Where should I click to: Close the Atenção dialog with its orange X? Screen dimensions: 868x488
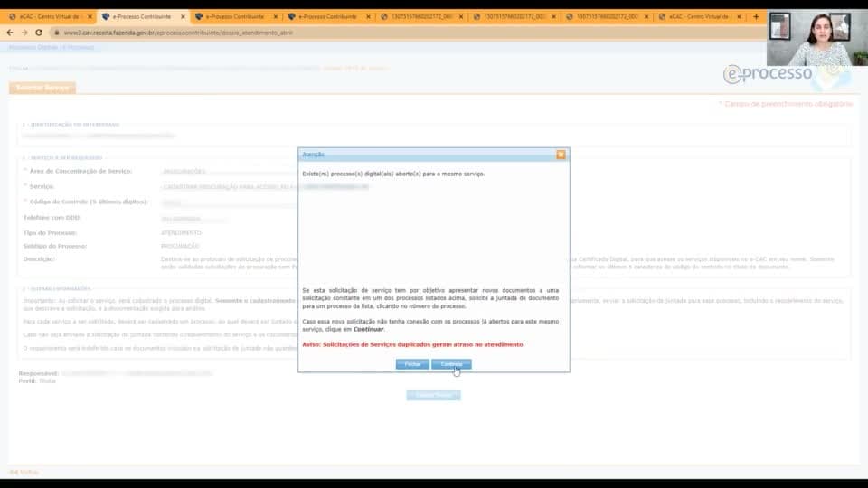coord(561,155)
